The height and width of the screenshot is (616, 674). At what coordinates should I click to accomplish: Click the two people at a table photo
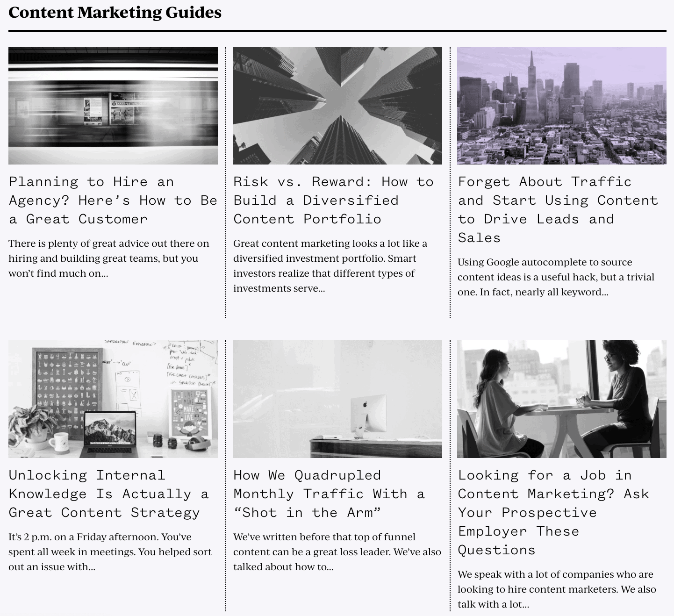562,400
